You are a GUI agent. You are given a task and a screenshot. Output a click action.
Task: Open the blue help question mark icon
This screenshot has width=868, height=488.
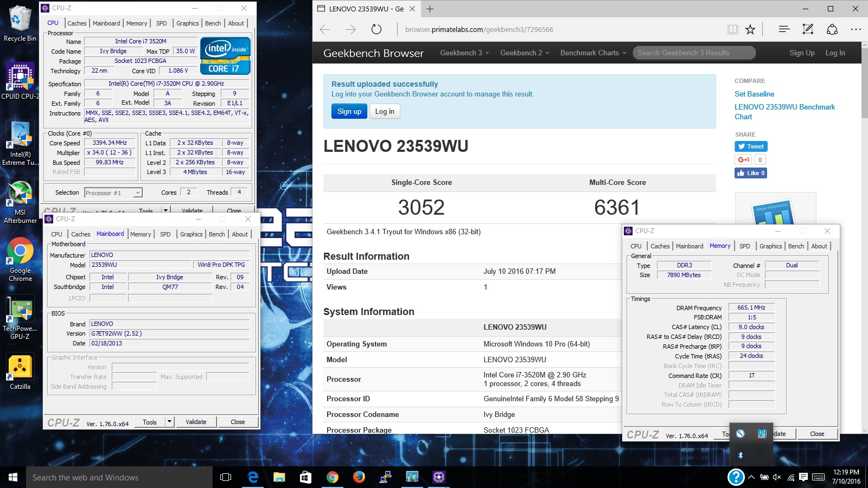pos(736,477)
